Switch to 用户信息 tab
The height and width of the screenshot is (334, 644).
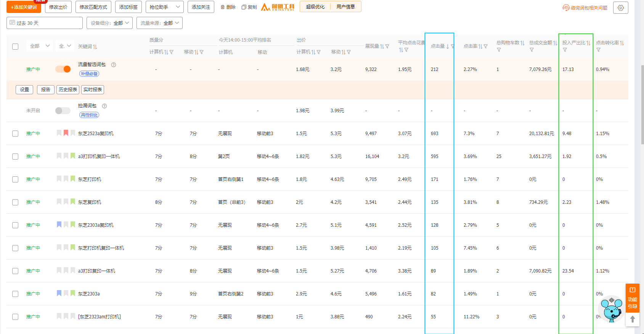[x=346, y=7]
